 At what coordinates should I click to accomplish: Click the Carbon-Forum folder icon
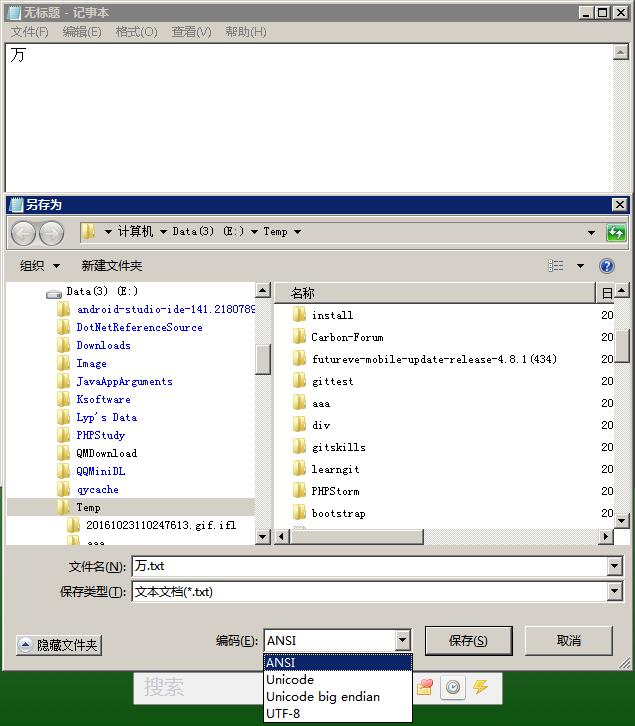(x=300, y=337)
